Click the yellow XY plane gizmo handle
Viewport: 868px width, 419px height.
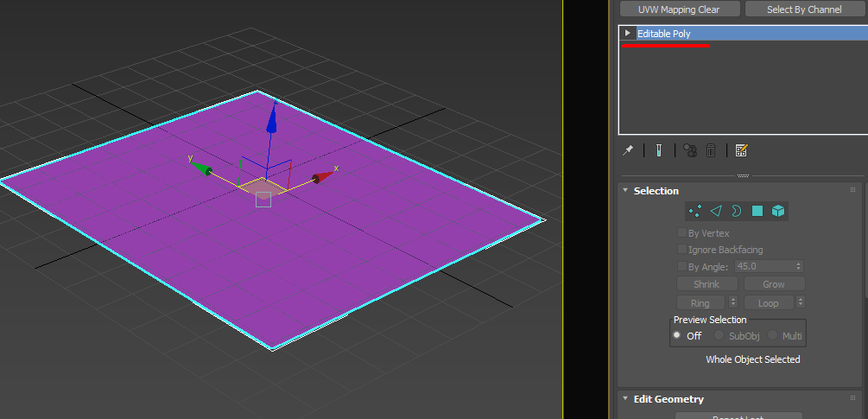(263, 187)
